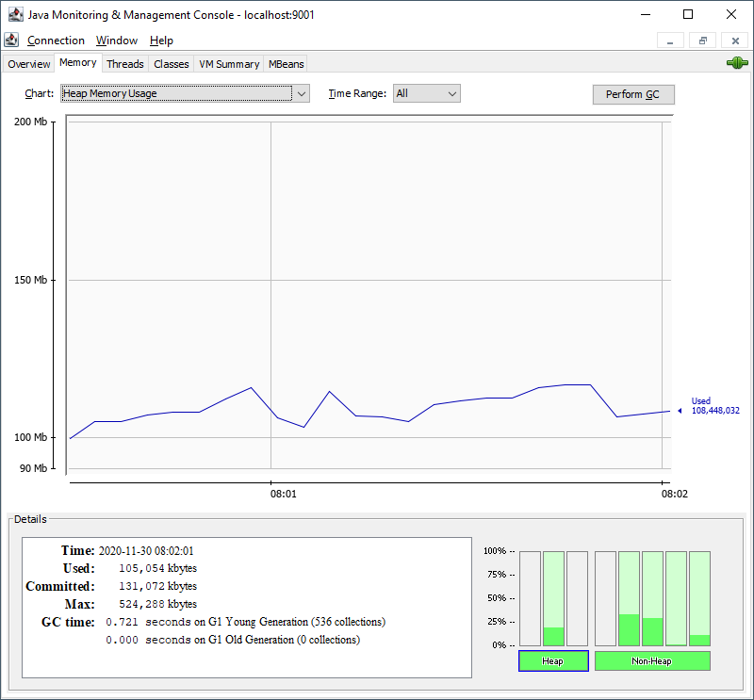Click the Heap button under the bars
This screenshot has height=700, width=754.
click(x=553, y=661)
